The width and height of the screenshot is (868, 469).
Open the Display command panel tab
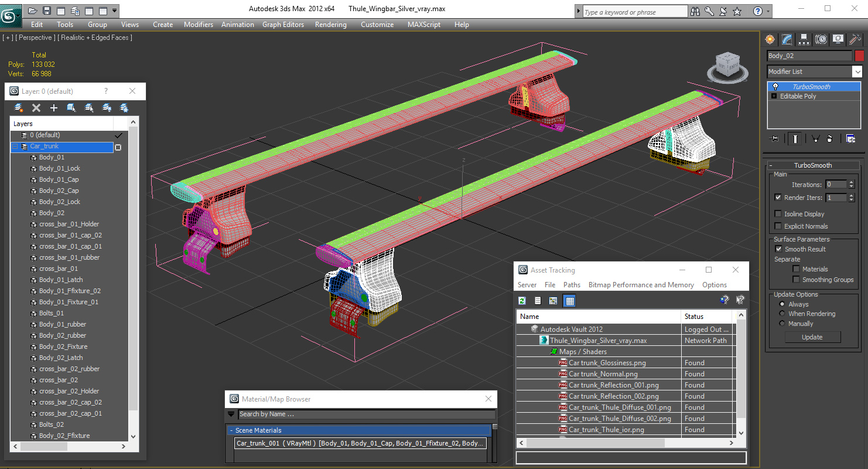(x=838, y=39)
